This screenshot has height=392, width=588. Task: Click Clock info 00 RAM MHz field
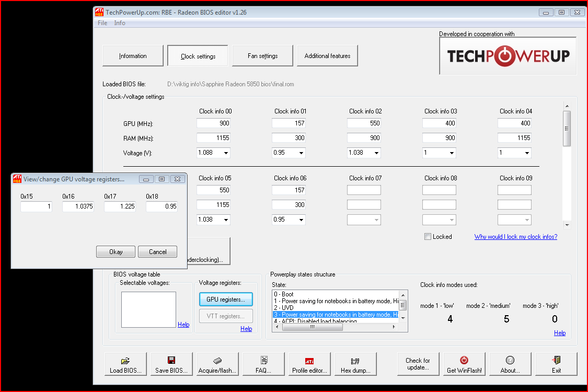coord(213,138)
